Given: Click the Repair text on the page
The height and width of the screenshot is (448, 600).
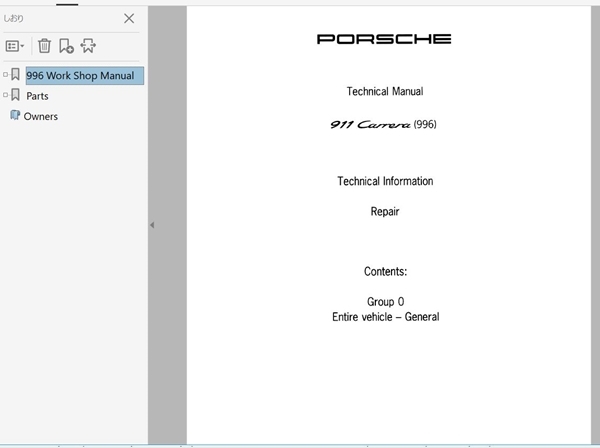Looking at the screenshot, I should pyautogui.click(x=385, y=211).
